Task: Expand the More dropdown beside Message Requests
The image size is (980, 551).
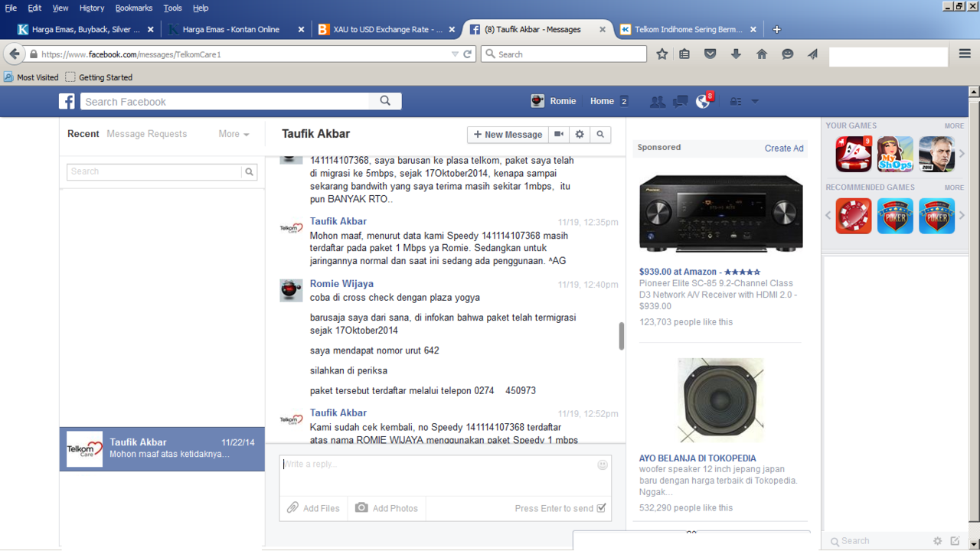Action: click(234, 134)
